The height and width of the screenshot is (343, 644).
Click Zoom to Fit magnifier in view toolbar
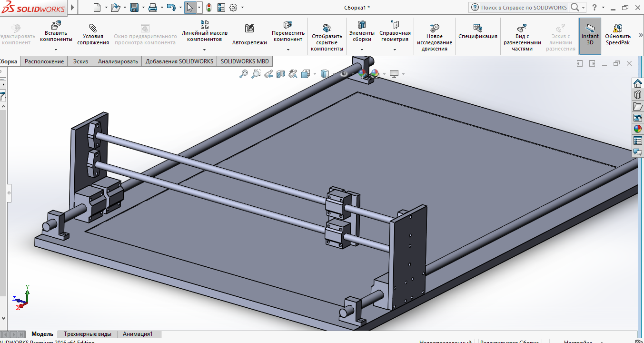coord(243,74)
